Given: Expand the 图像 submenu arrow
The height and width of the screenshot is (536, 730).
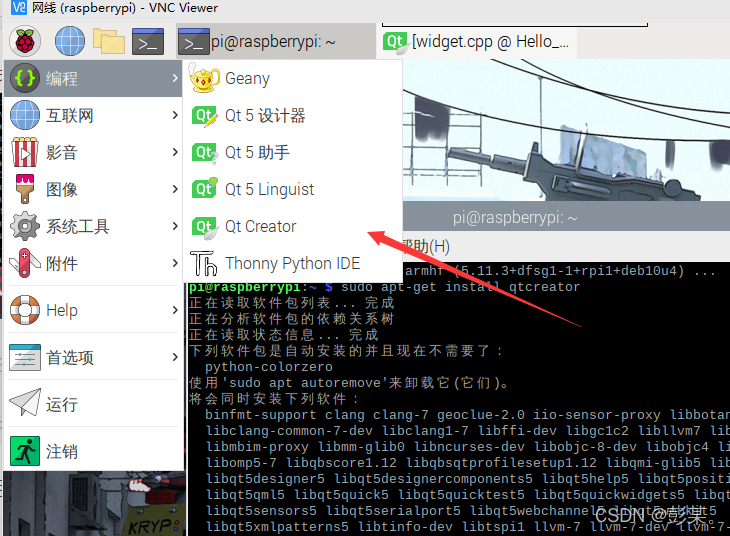Looking at the screenshot, I should [x=175, y=189].
